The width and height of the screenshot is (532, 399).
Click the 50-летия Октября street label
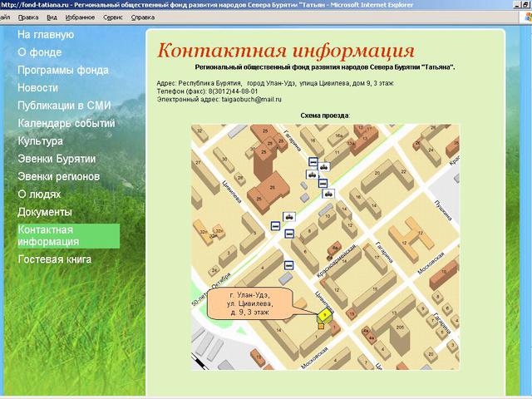(211, 289)
